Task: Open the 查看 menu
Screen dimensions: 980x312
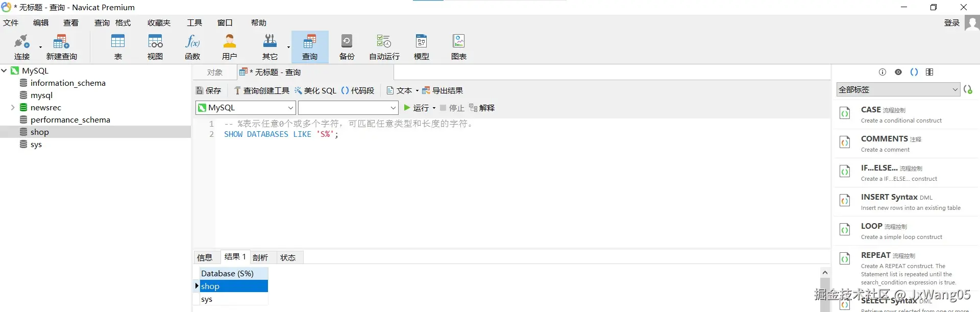Action: (x=71, y=23)
